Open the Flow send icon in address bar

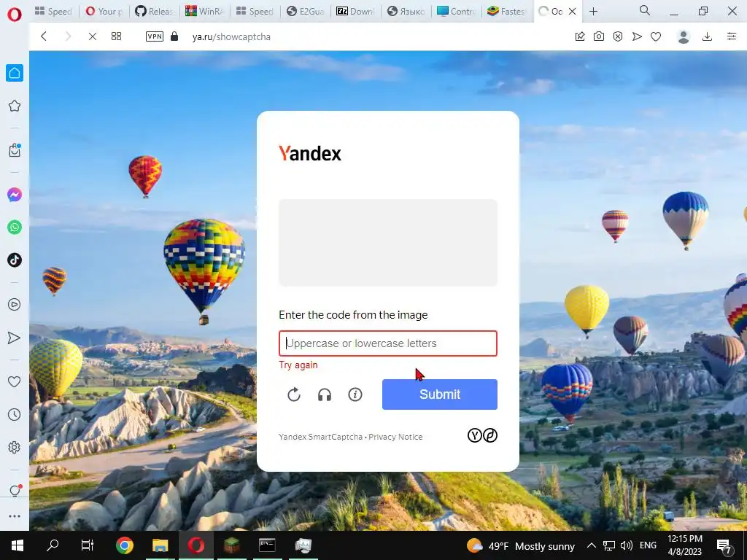coord(637,36)
